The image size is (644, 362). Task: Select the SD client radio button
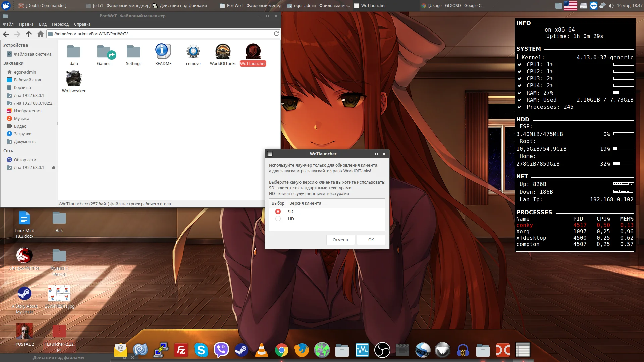click(278, 212)
